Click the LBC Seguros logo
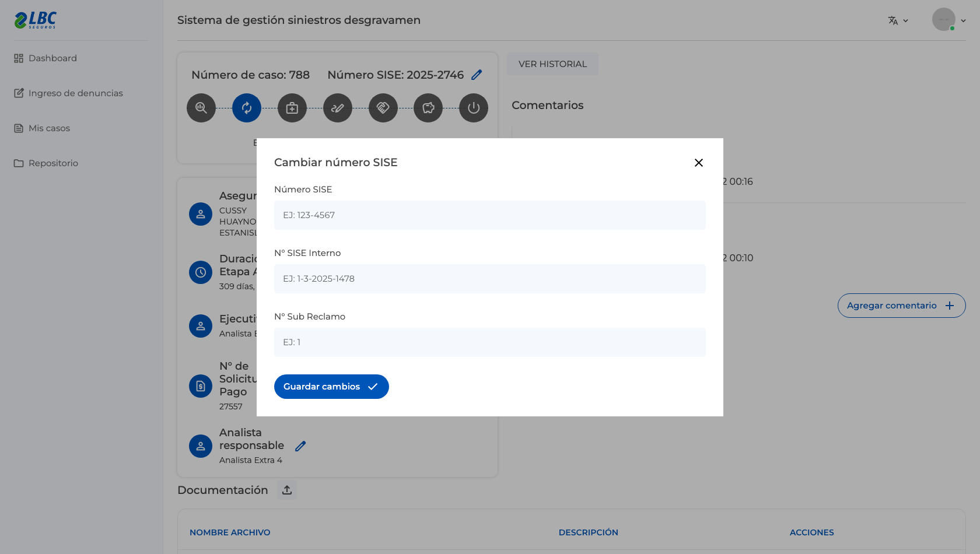980x554 pixels. (35, 20)
